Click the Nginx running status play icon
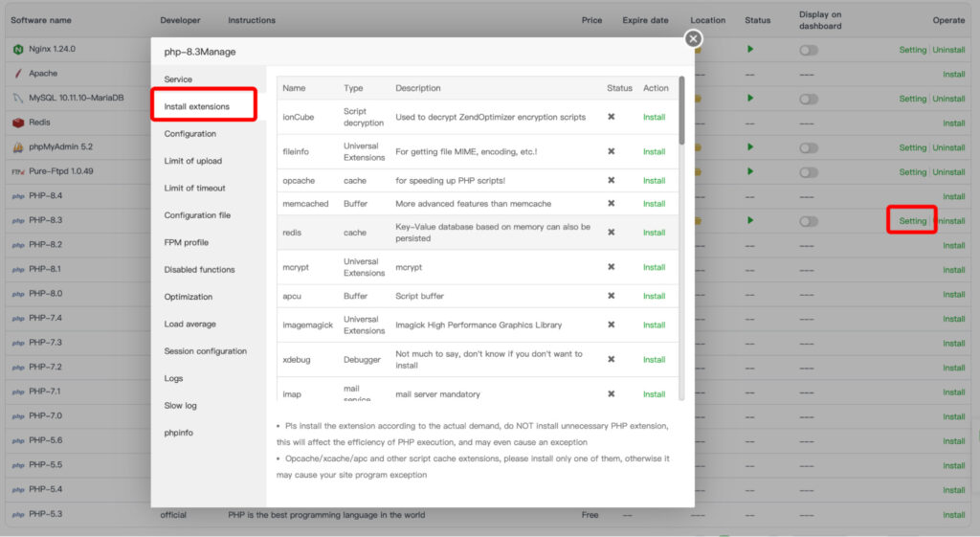Screen dimensions: 980x537 [750, 49]
